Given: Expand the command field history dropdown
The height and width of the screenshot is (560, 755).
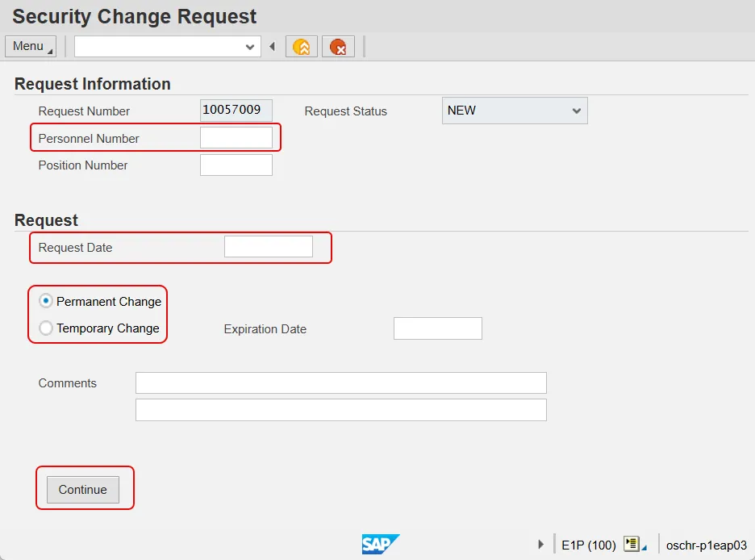Looking at the screenshot, I should [x=249, y=47].
